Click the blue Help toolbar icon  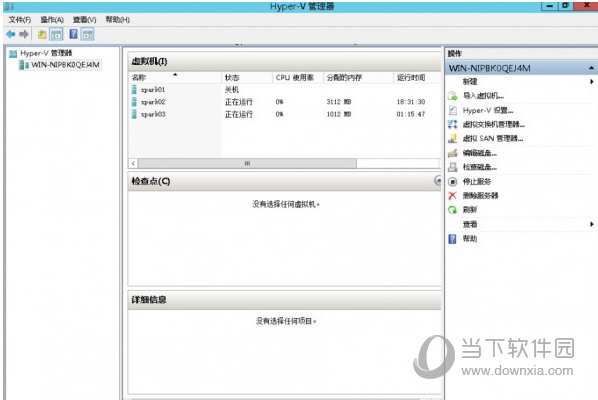(x=73, y=34)
